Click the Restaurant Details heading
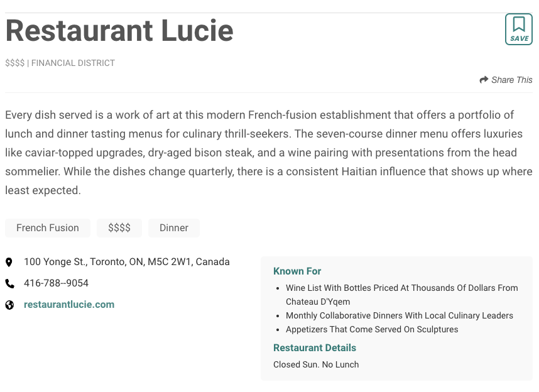Image resolution: width=539 pixels, height=392 pixels. [x=315, y=348]
